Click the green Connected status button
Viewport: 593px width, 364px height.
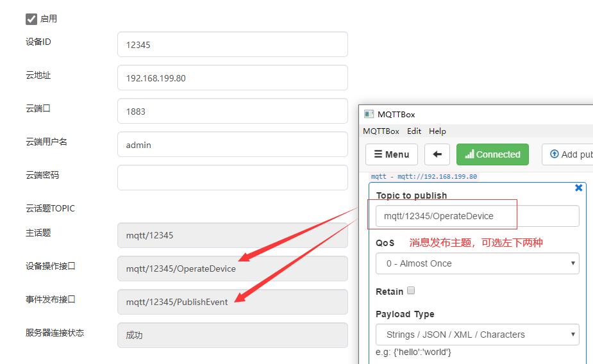pos(492,154)
